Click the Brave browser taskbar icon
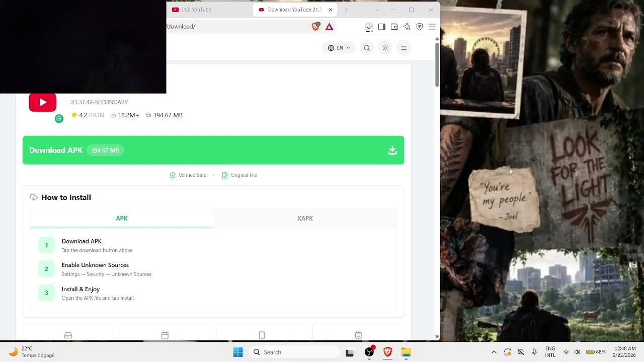The width and height of the screenshot is (644, 362). 388,352
